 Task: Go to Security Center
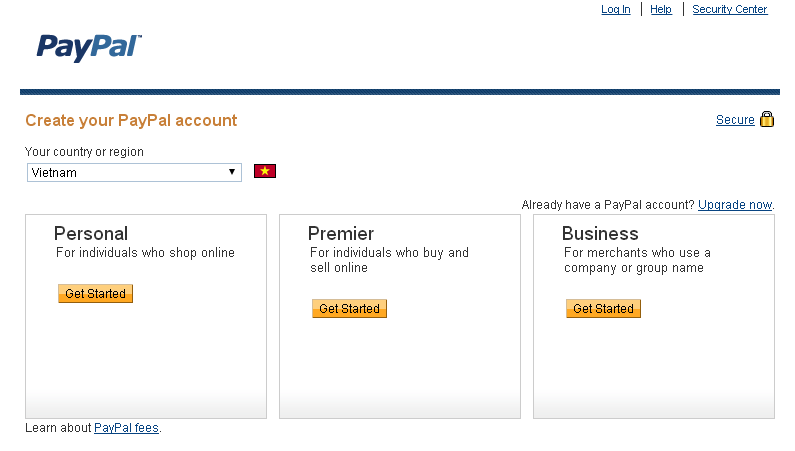coord(730,9)
